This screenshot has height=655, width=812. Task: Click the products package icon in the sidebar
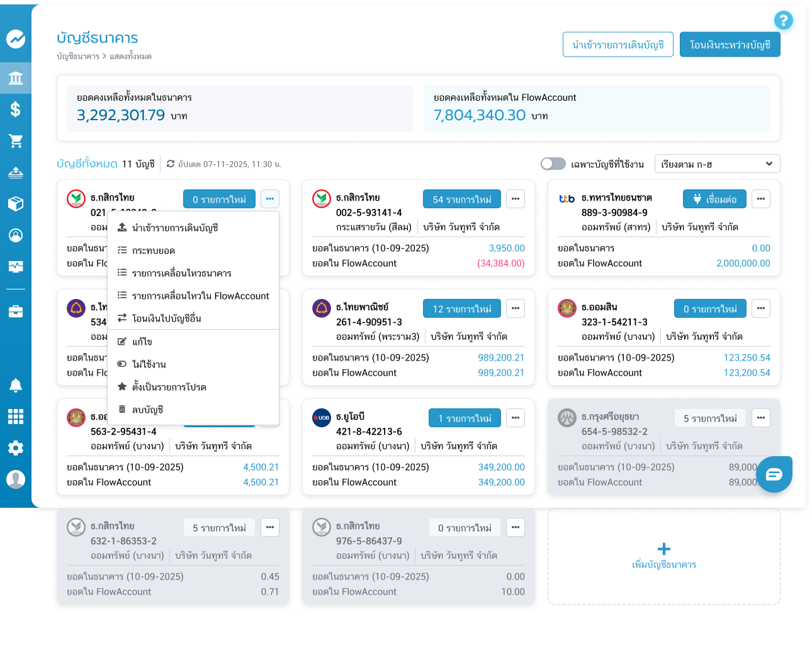tap(16, 204)
